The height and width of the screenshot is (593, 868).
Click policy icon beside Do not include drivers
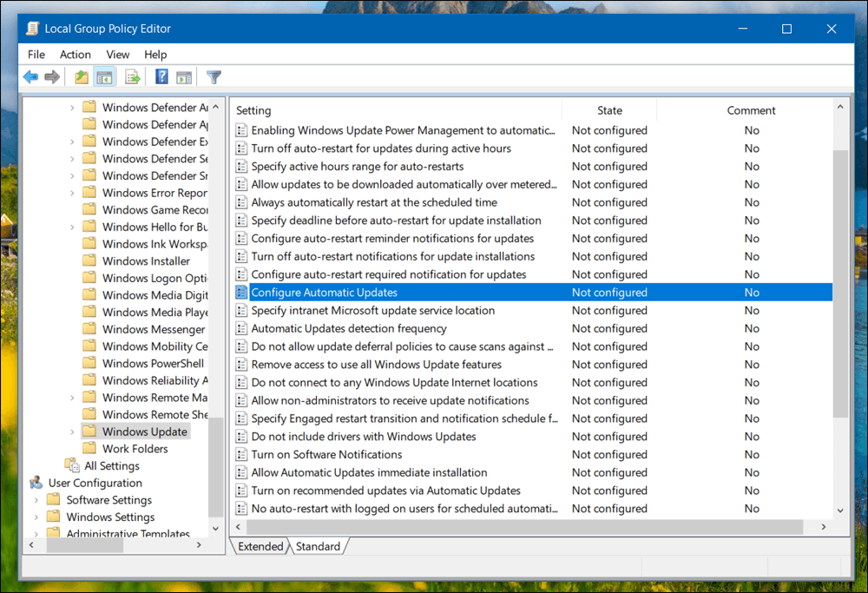pyautogui.click(x=241, y=437)
